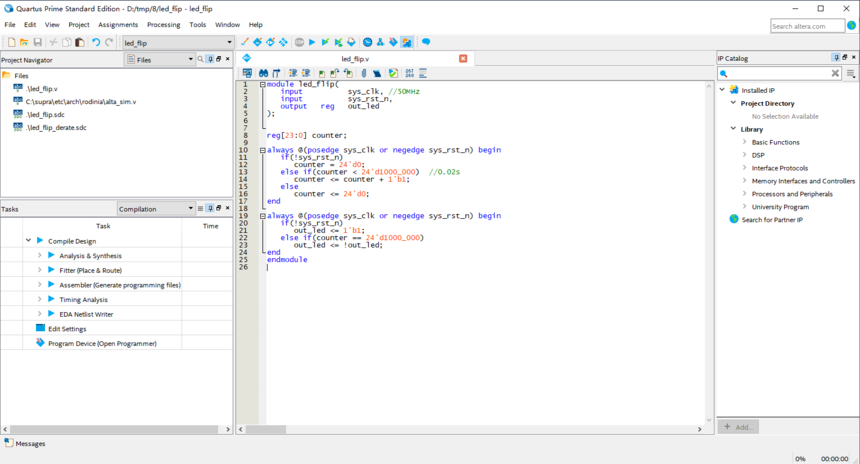Click the code editor horizontal scrollbar thumb
Viewport: 860px width, 464px height.
[265, 429]
